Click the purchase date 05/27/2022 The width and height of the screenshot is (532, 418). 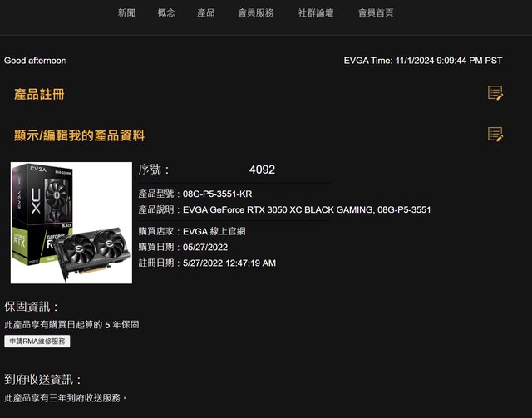[x=205, y=247]
